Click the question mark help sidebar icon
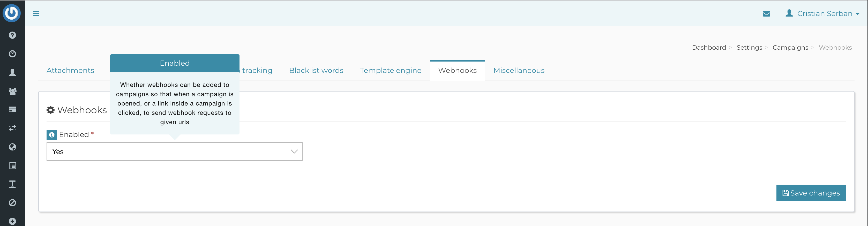 [12, 35]
